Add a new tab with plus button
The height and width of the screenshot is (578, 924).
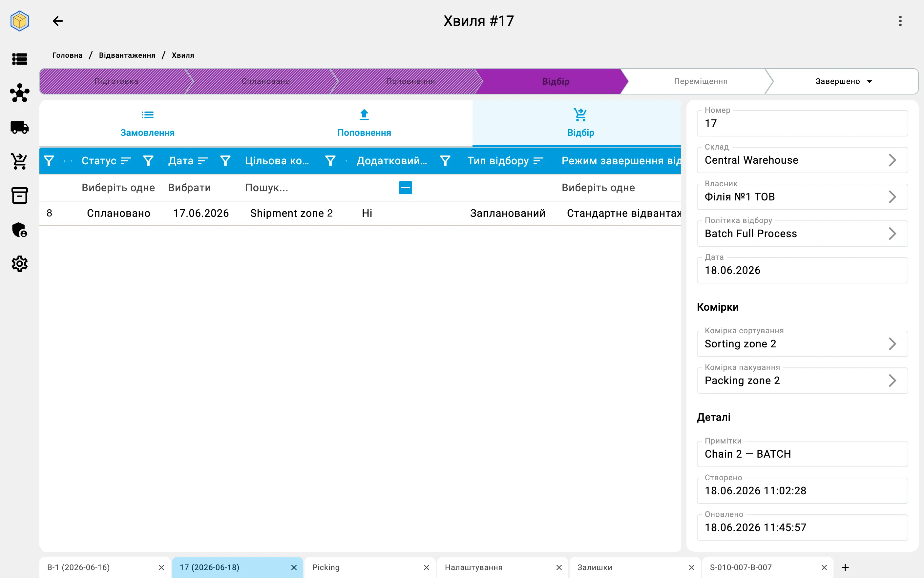(845, 567)
